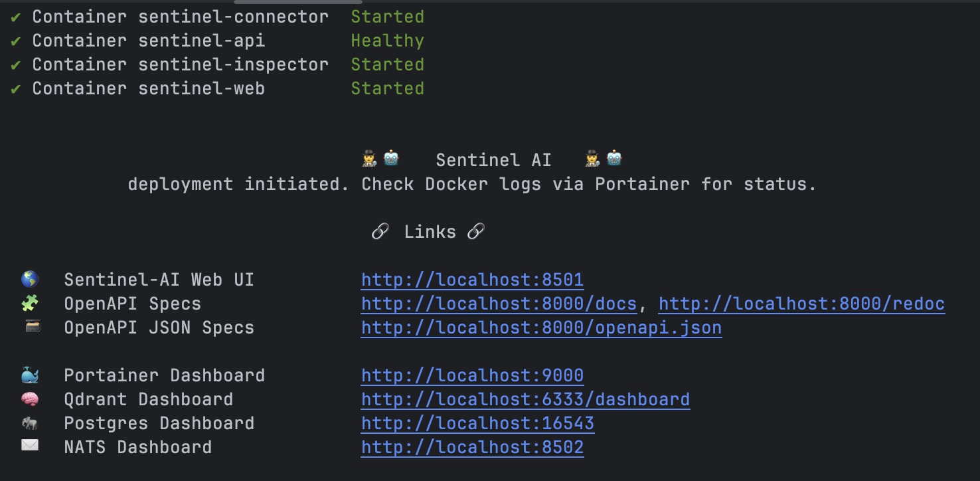Open the NATS Dashboard link localhost:8502
Image resolution: width=980 pixels, height=481 pixels.
[472, 447]
